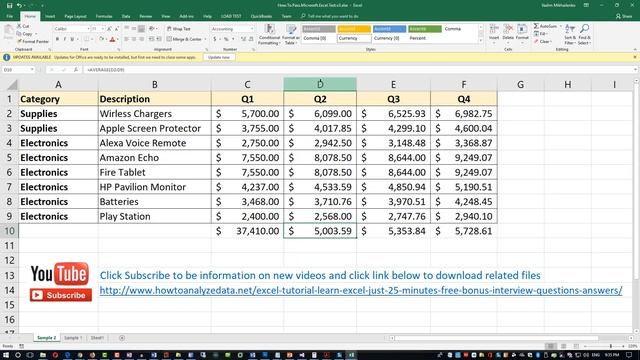Insert cells via Insert button
Viewport: 640px width, 360px height.
(x=494, y=33)
